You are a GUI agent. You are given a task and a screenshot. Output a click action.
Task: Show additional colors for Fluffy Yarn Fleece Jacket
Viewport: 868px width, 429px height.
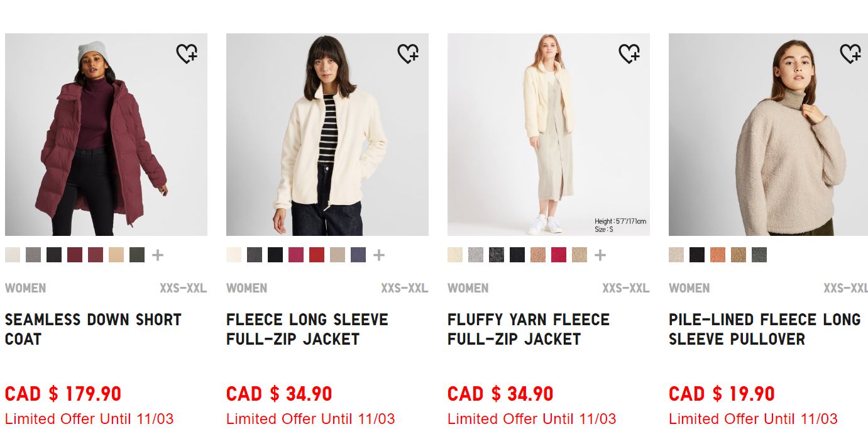[x=600, y=255]
